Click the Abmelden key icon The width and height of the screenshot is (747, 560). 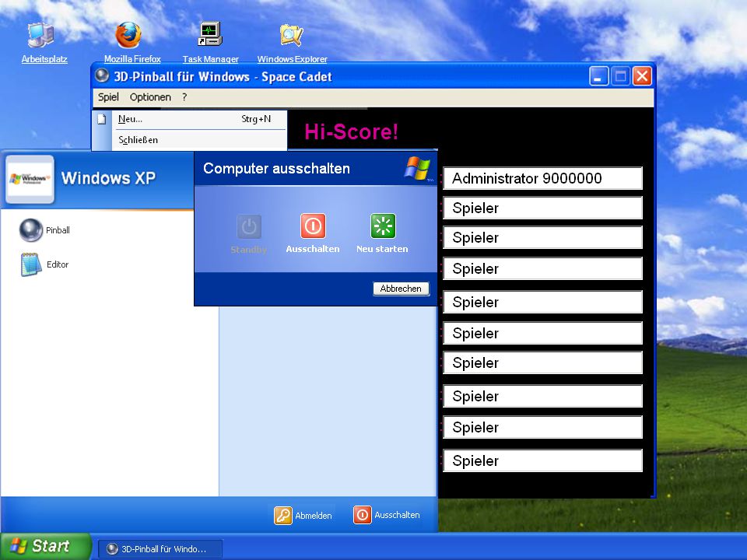click(283, 515)
